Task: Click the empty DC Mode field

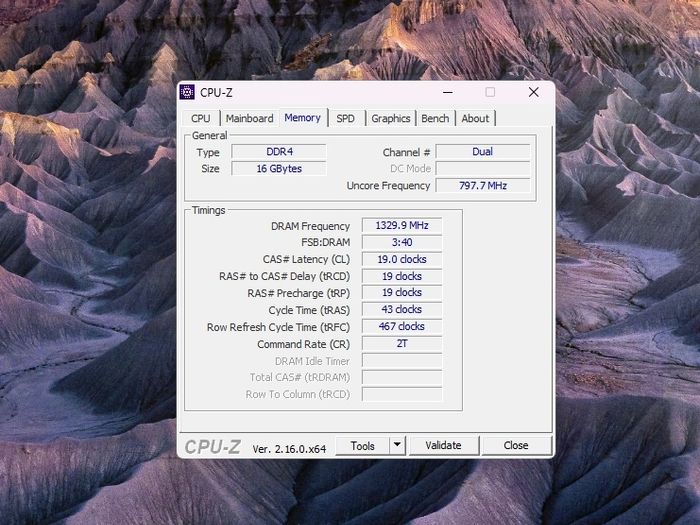Action: [483, 169]
